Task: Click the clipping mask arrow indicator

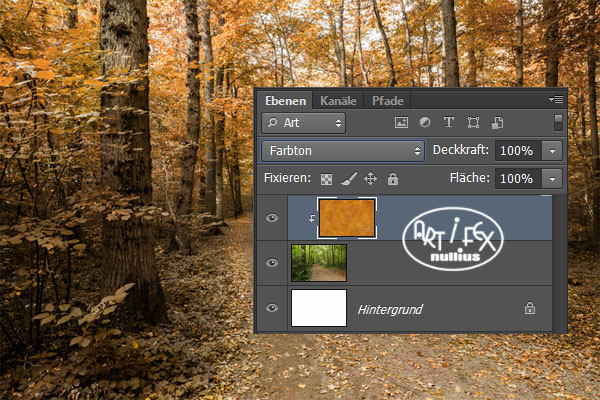Action: pyautogui.click(x=311, y=218)
